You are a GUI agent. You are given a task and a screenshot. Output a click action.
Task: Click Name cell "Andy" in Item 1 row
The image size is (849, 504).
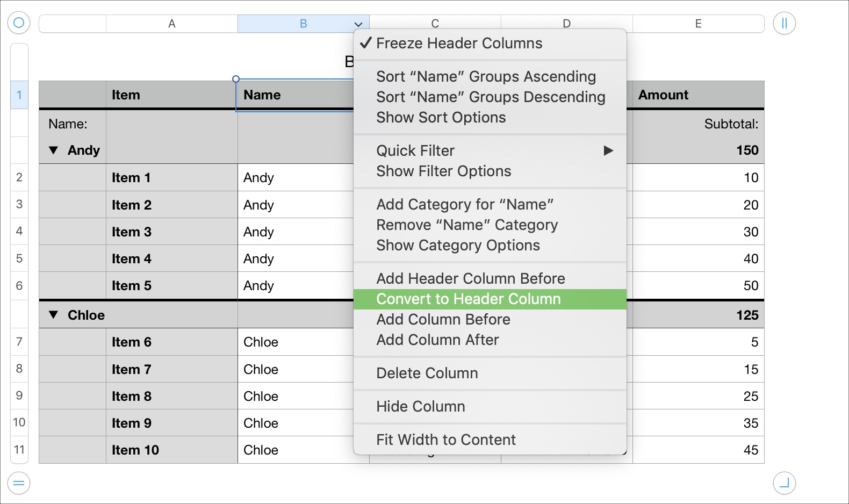click(296, 177)
